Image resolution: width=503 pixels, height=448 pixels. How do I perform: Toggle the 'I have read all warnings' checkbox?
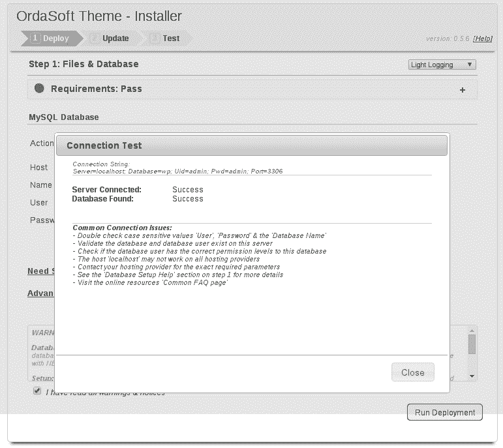click(x=37, y=391)
